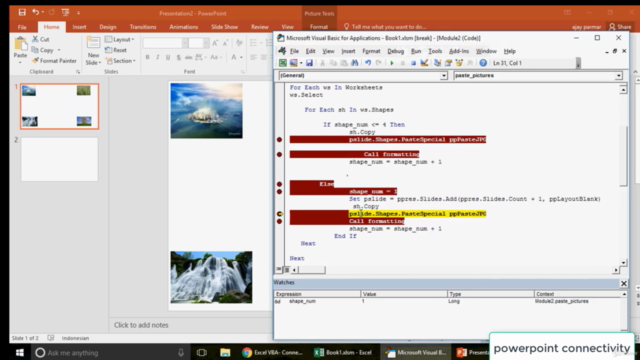This screenshot has height=360, width=640.
Task: Click the Find binoculars icon in VBA toolbar
Action: pos(354,63)
